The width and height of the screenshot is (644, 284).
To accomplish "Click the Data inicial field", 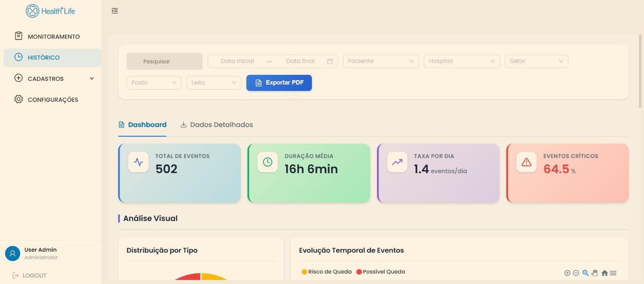I will [x=237, y=61].
